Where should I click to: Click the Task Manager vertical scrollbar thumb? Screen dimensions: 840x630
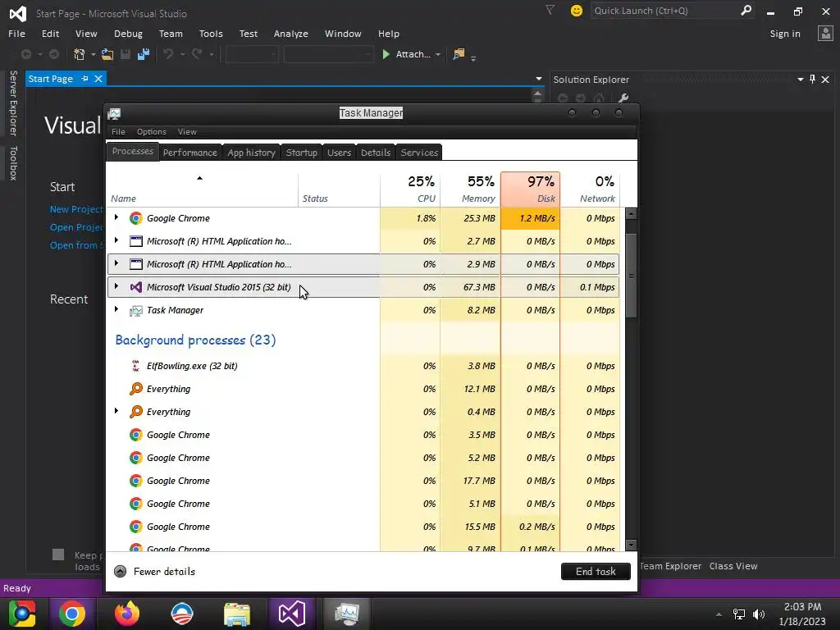[x=631, y=276]
